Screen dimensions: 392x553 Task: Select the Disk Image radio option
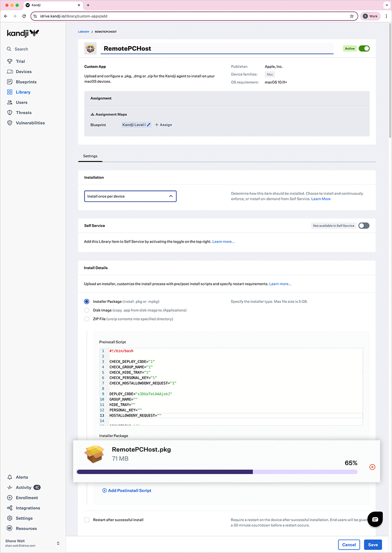point(87,310)
